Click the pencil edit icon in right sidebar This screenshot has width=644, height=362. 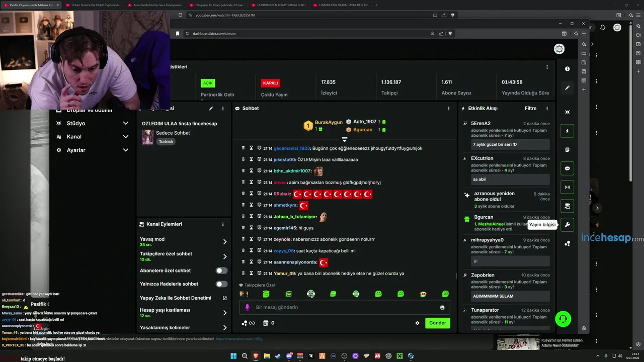point(567,87)
